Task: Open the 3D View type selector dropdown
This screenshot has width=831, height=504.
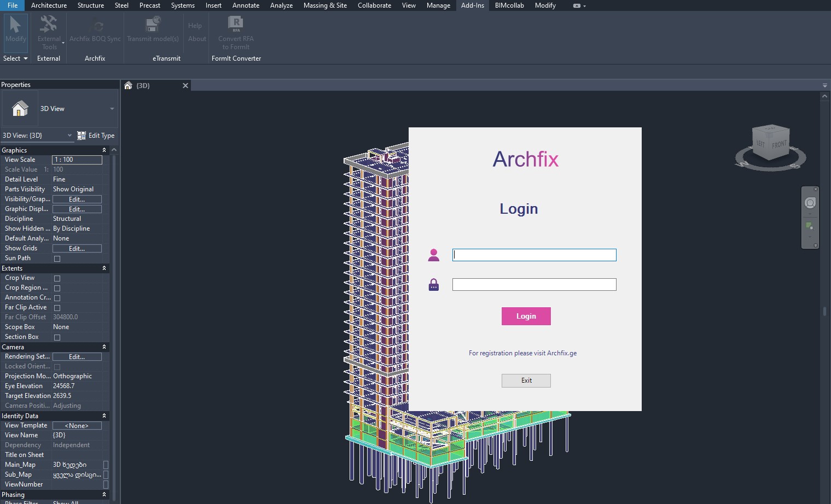Action: pos(112,108)
